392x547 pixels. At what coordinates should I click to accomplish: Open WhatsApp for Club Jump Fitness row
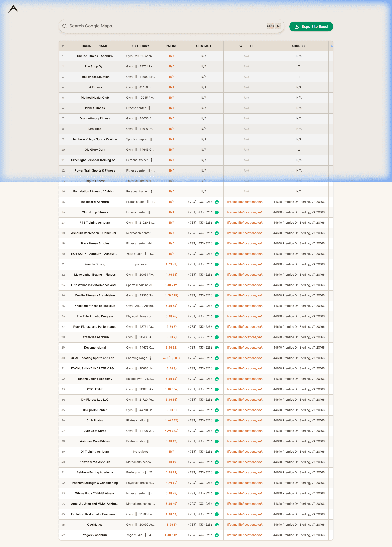point(217,212)
